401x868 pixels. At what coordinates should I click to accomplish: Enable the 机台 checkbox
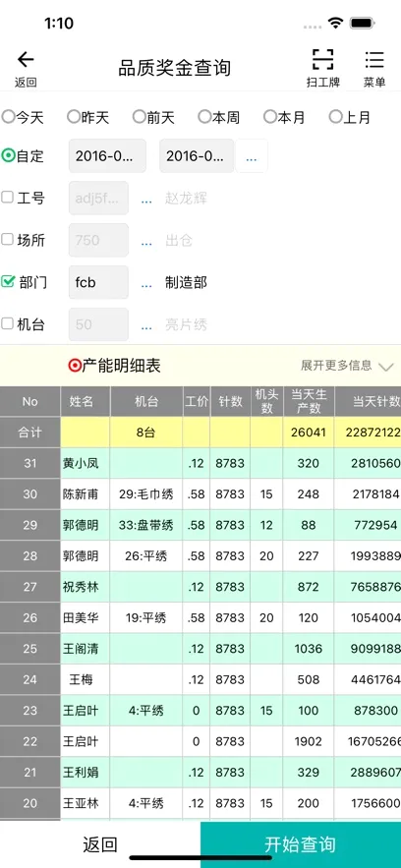coord(7,323)
